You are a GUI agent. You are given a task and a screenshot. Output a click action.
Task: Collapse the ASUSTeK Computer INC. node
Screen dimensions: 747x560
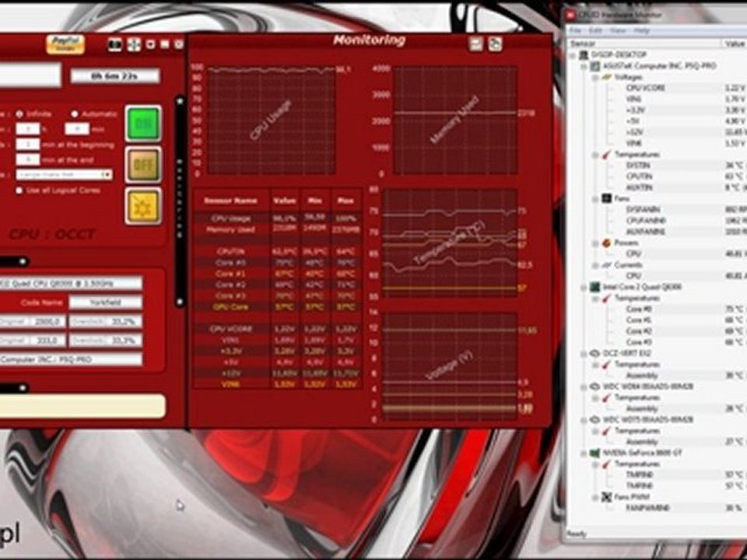pos(584,66)
